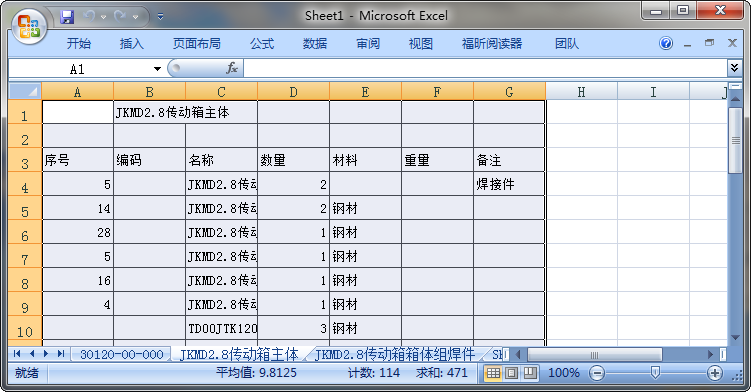Open the 团队 ribbon tab
This screenshot has width=751, height=392.
pyautogui.click(x=567, y=44)
